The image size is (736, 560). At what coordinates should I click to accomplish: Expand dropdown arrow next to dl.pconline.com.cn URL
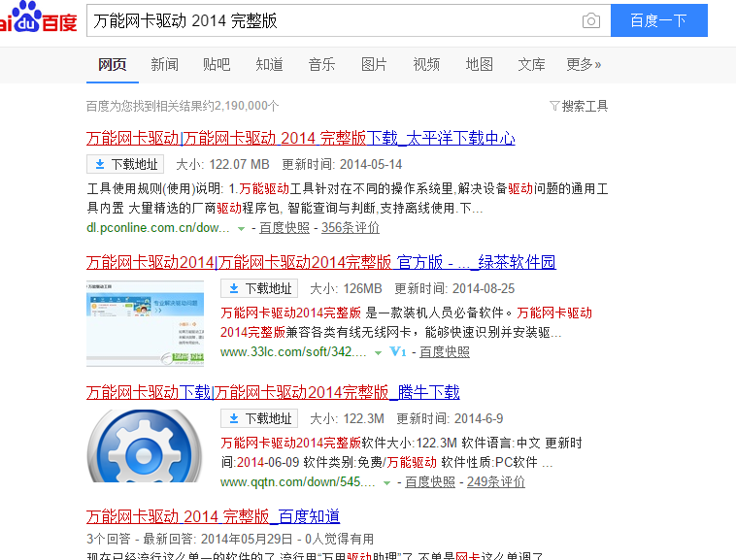241,228
